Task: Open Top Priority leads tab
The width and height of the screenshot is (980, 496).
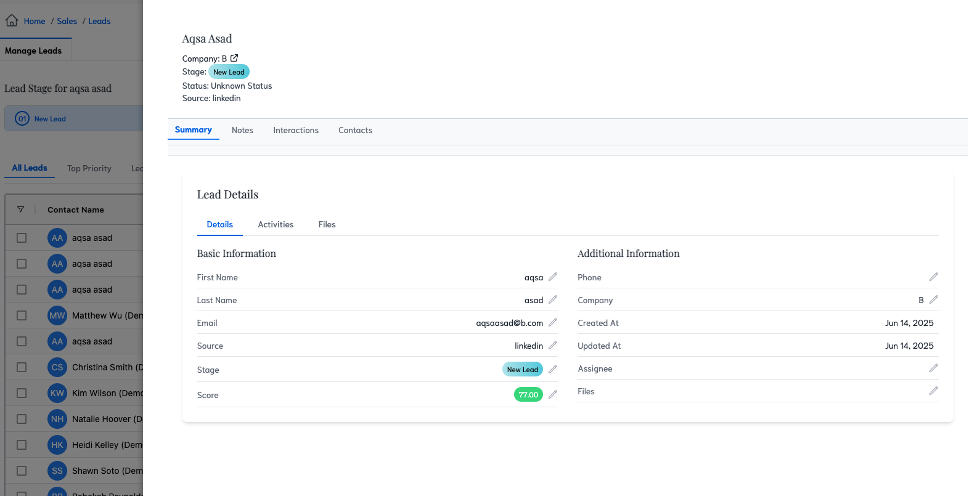Action: [89, 168]
